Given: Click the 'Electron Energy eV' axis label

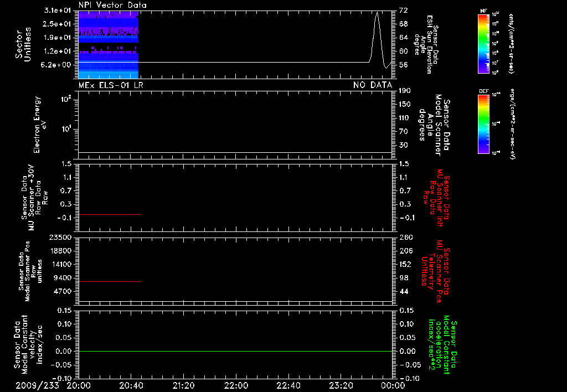Looking at the screenshot, I should (40, 125).
